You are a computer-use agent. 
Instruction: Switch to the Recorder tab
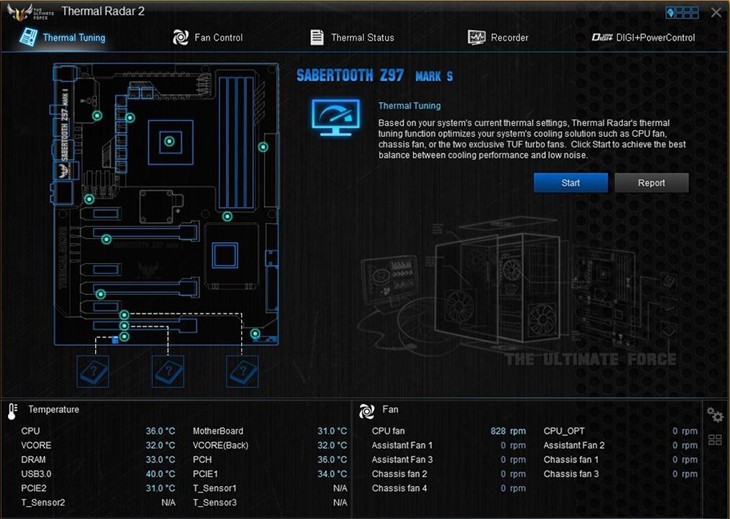pyautogui.click(x=498, y=37)
